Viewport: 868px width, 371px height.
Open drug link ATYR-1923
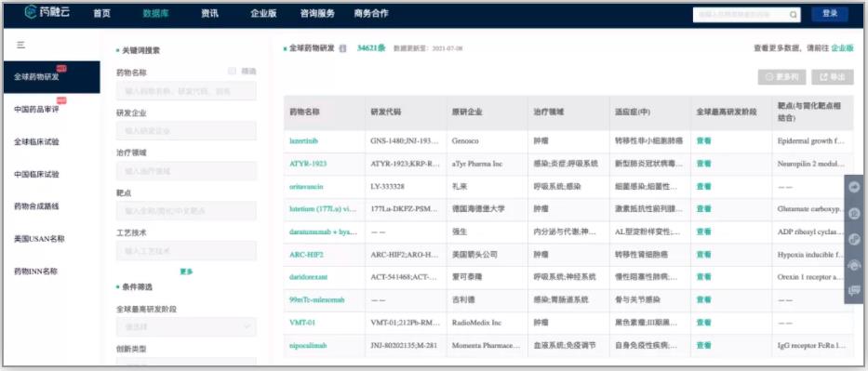click(x=308, y=164)
